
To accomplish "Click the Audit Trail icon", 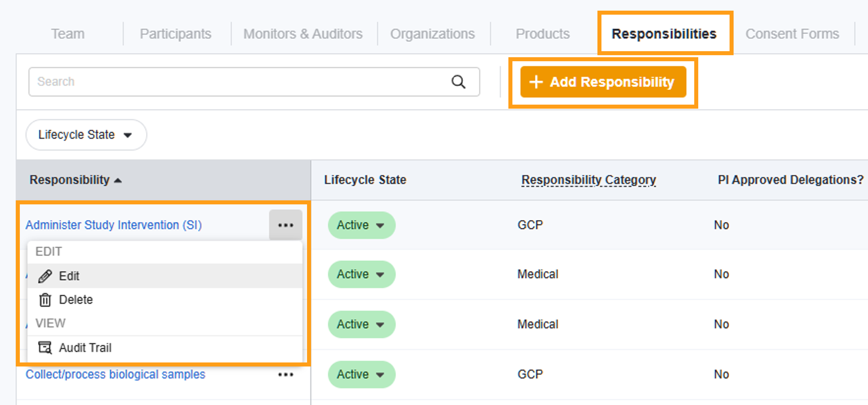I will (45, 347).
